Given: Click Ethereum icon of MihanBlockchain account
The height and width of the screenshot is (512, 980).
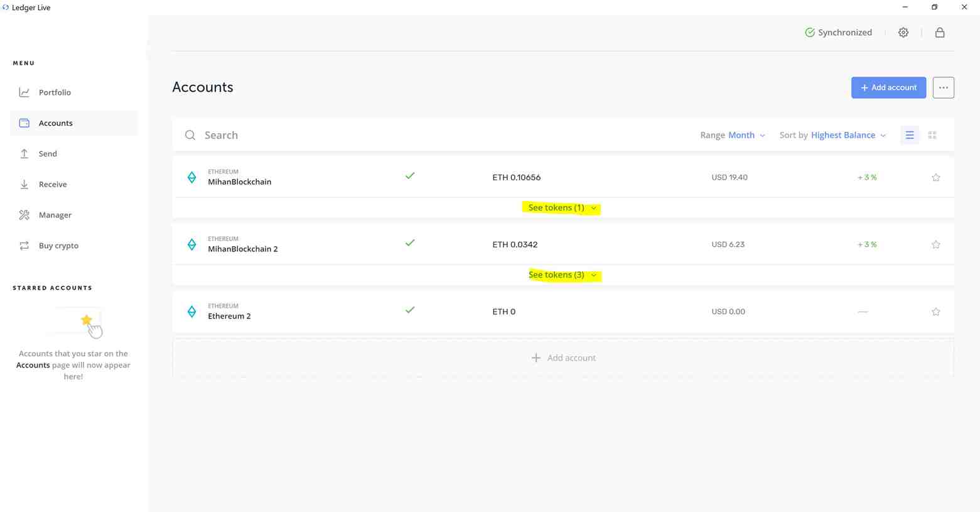Looking at the screenshot, I should point(191,177).
